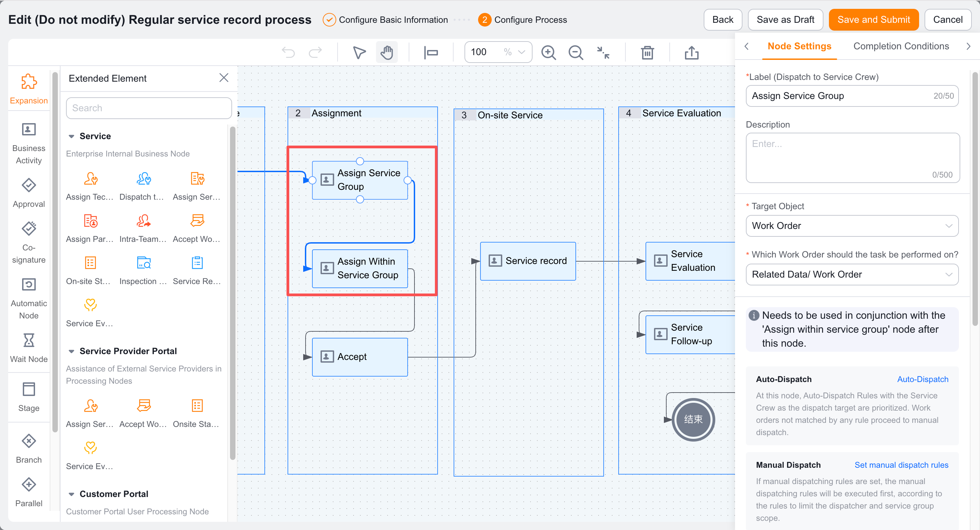Switch to Completion Conditions tab
The image size is (980, 530).
pyautogui.click(x=901, y=46)
